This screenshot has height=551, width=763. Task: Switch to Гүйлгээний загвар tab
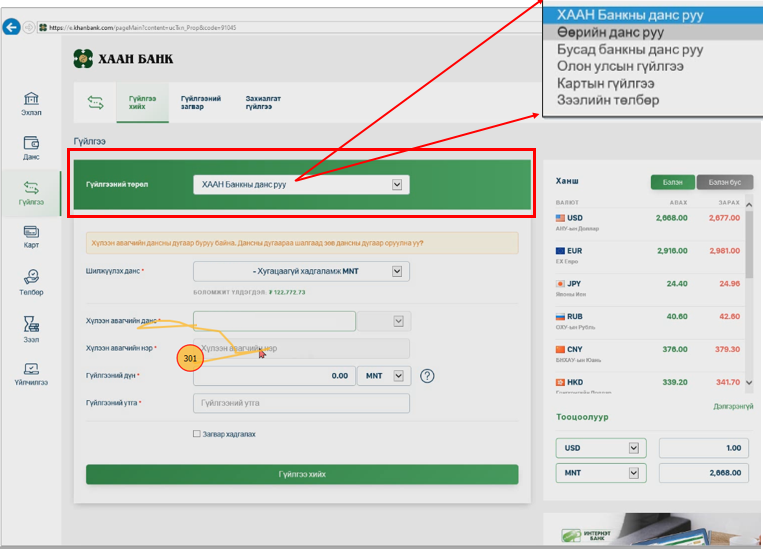(201, 103)
